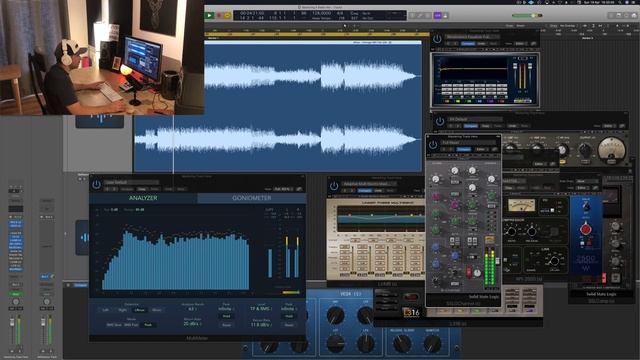Click the red knob on blue API plugin
Image resolution: width=640 pixels, height=360 pixels.
[585, 229]
